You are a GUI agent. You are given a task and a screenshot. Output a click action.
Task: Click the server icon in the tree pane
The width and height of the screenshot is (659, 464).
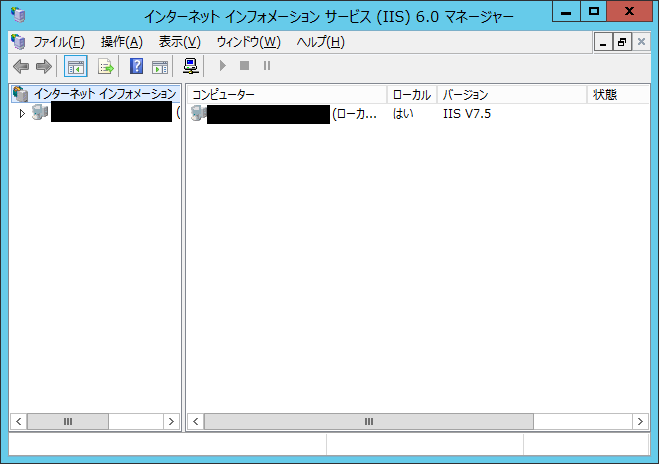tap(40, 113)
